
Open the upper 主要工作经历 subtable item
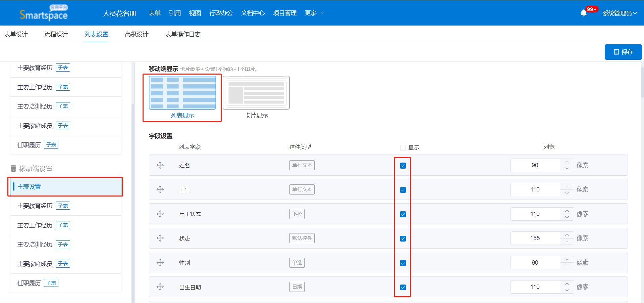[65, 87]
